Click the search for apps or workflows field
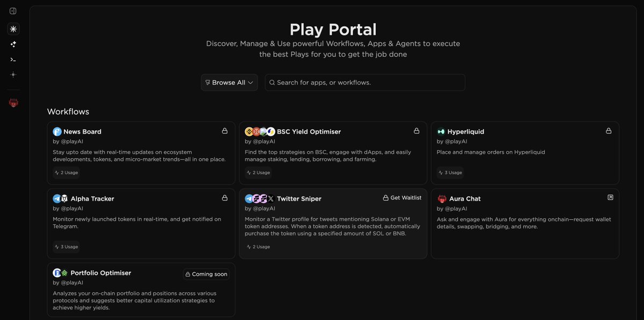This screenshot has height=320, width=644. point(365,83)
